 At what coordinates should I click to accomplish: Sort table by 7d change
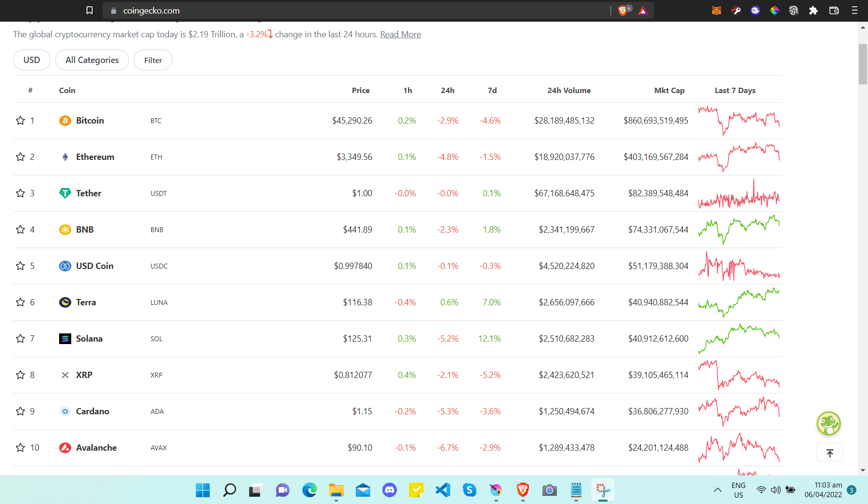pyautogui.click(x=492, y=91)
